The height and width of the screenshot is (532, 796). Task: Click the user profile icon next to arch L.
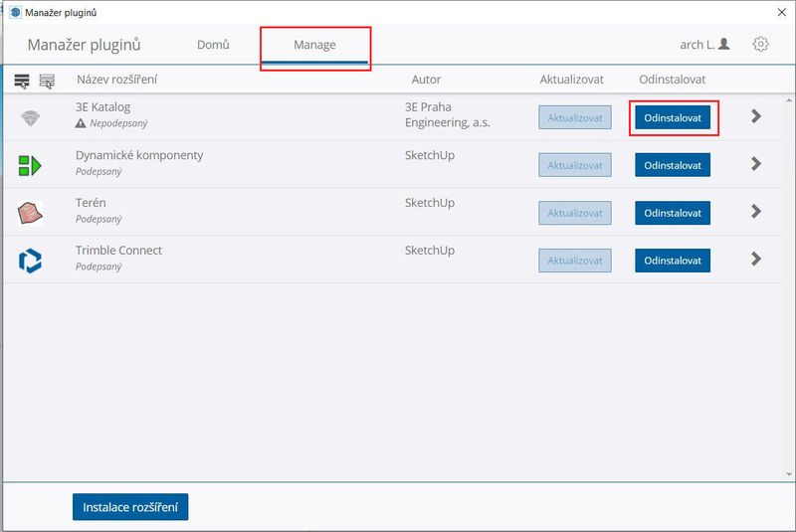tap(724, 44)
